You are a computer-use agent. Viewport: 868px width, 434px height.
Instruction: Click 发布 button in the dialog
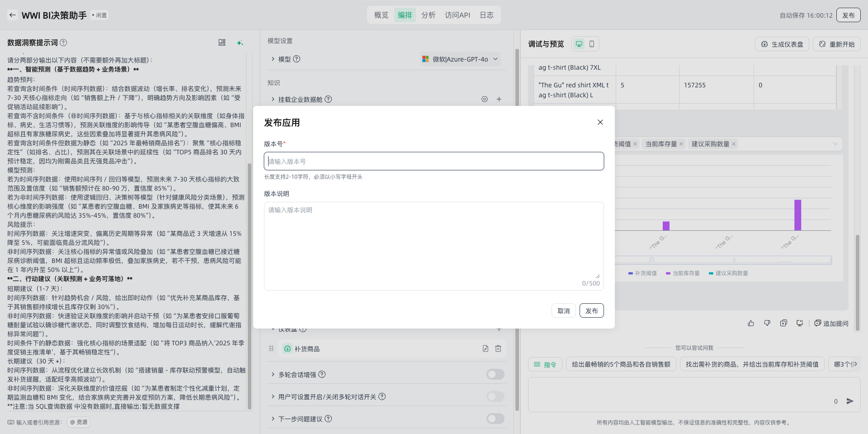[591, 310]
